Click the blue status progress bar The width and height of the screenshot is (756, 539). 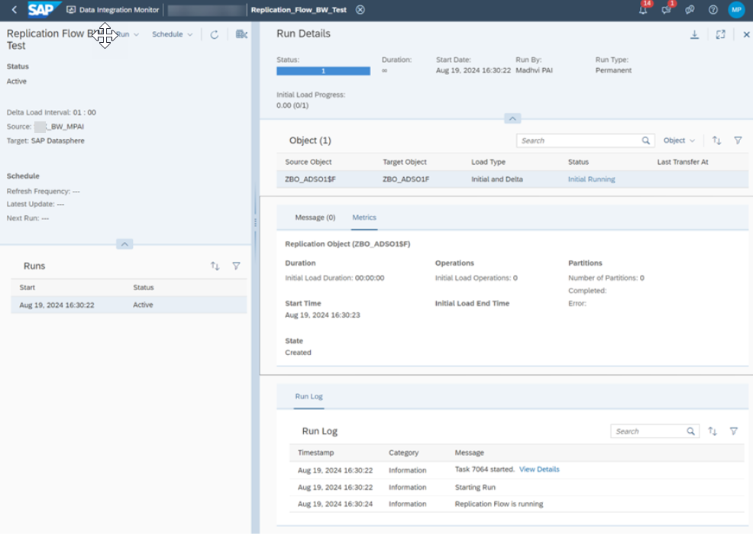coord(321,70)
